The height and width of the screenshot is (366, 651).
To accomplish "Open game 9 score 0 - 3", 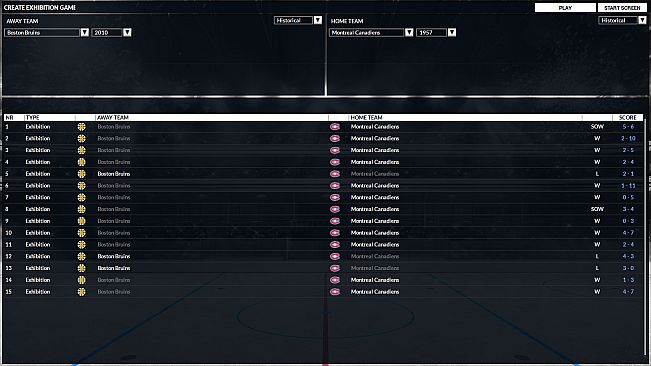I will point(628,221).
